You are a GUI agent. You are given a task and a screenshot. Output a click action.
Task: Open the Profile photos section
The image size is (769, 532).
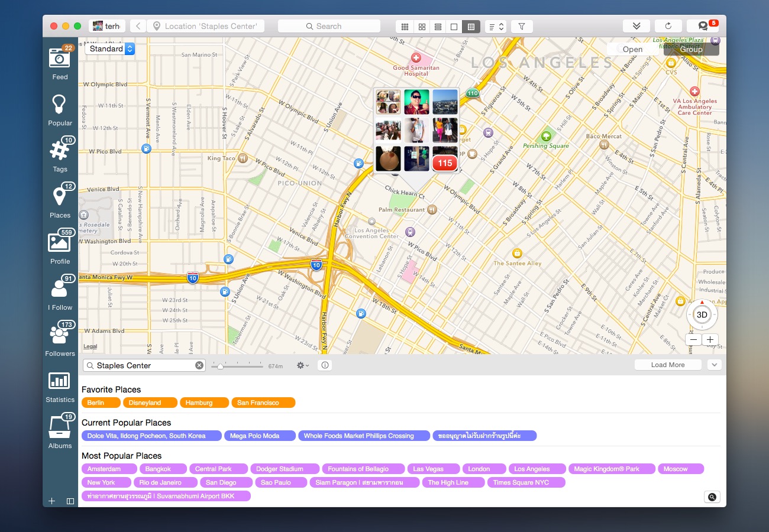tap(60, 247)
